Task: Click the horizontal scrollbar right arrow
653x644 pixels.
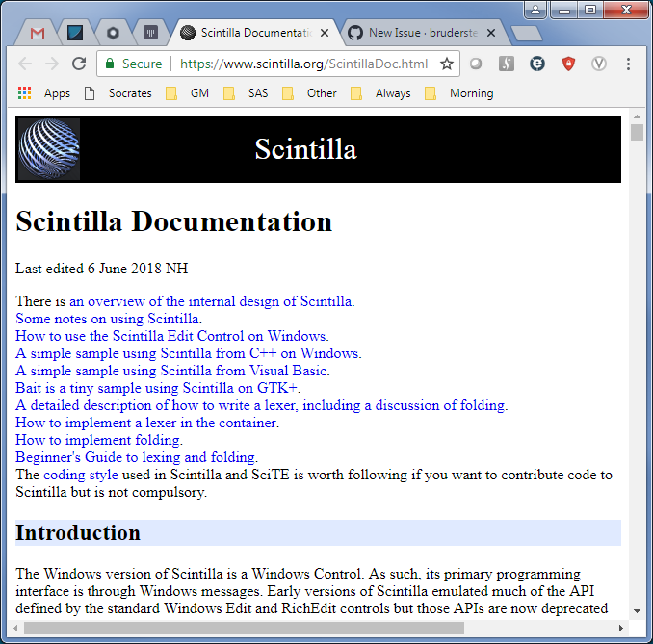Action: [621, 628]
